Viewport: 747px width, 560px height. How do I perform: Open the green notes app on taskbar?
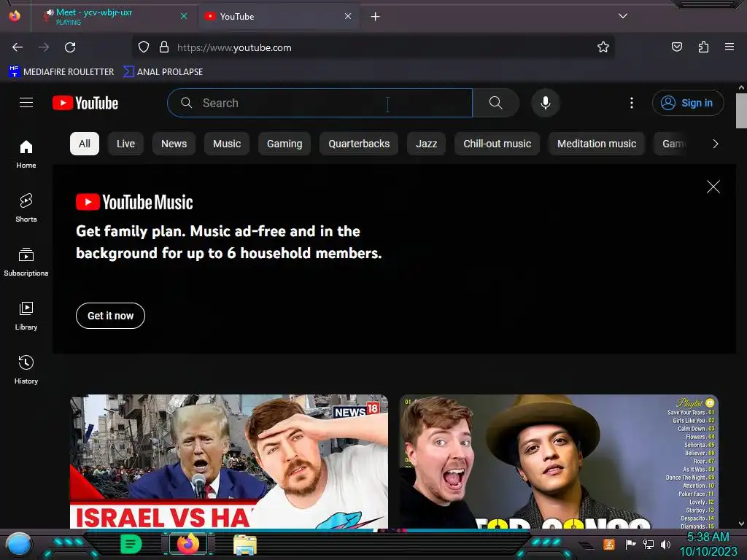[x=131, y=544]
